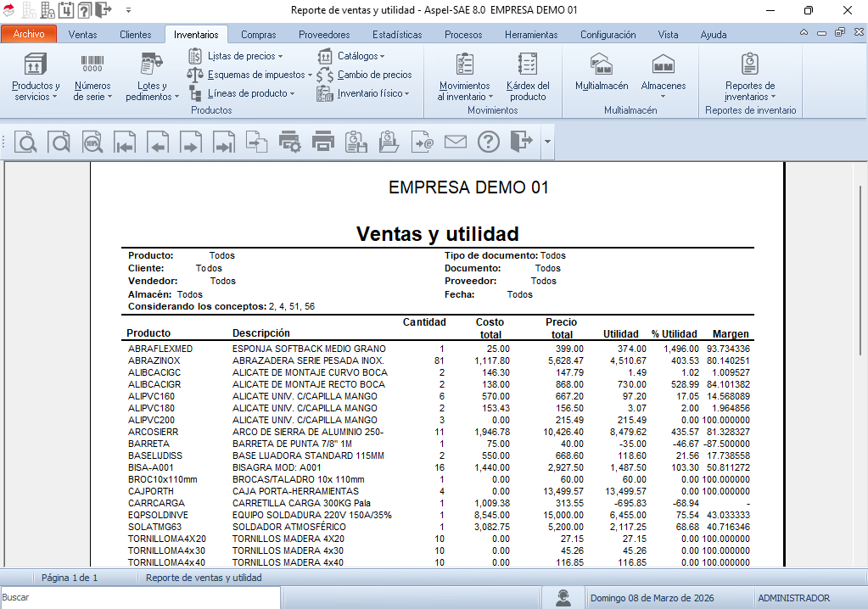The width and height of the screenshot is (868, 609).
Task: Open the help question mark icon in preview toolbar
Action: coord(489,142)
